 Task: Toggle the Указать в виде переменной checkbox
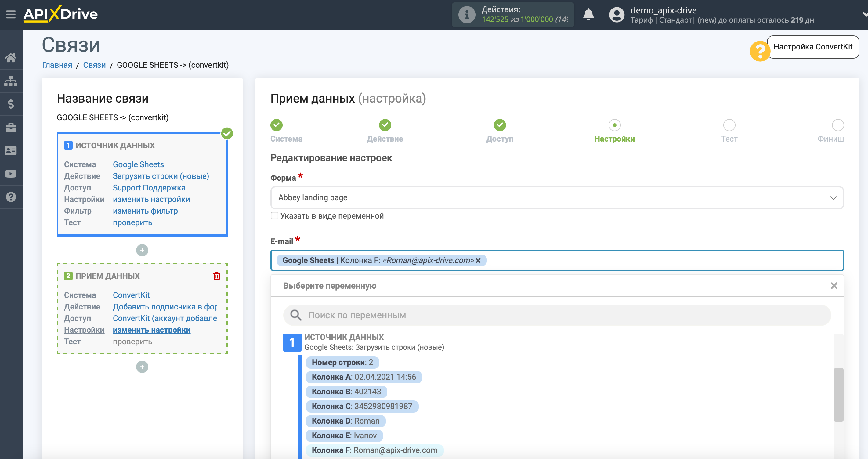click(x=275, y=216)
